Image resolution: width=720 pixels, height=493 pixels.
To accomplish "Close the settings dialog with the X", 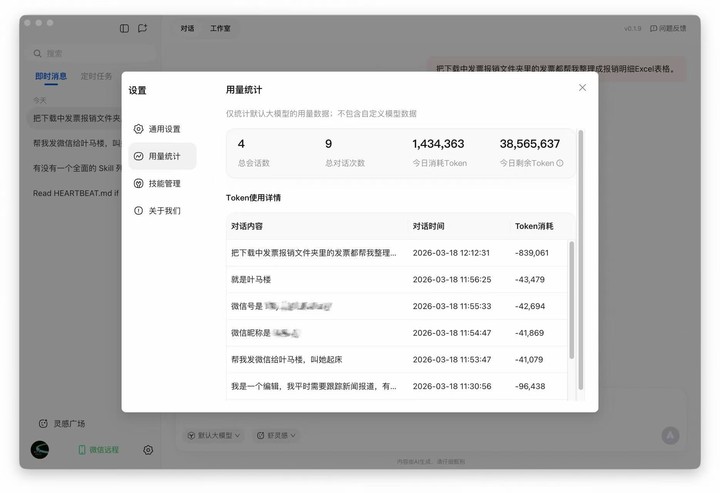I will click(x=582, y=88).
